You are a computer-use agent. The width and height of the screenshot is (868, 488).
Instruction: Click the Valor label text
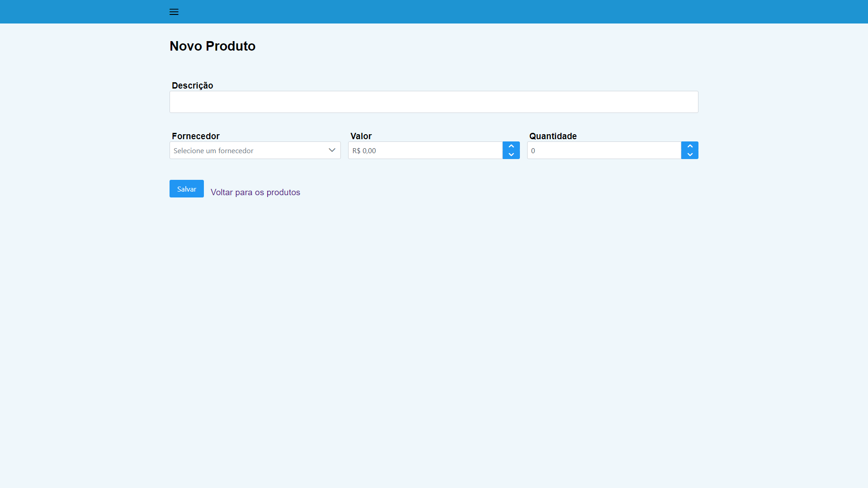(361, 136)
